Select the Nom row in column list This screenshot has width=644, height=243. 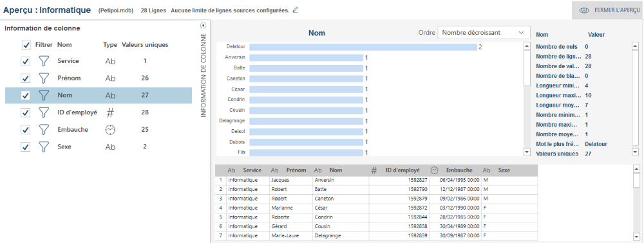click(98, 95)
